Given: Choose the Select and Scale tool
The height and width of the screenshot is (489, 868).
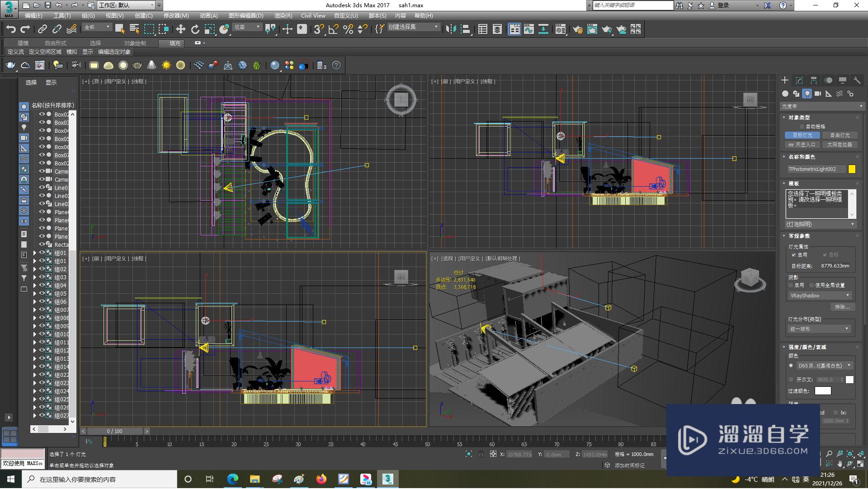Looking at the screenshot, I should tap(209, 29).
